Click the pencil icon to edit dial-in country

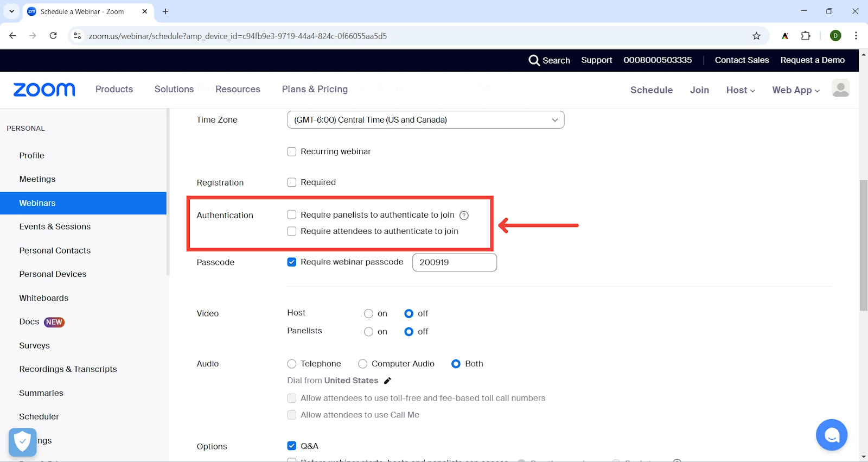pyautogui.click(x=387, y=381)
